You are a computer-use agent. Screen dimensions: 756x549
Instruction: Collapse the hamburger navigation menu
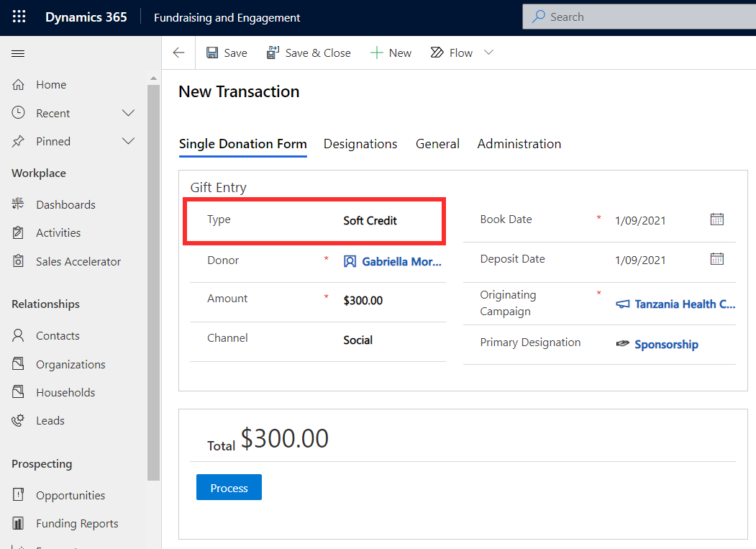[18, 53]
